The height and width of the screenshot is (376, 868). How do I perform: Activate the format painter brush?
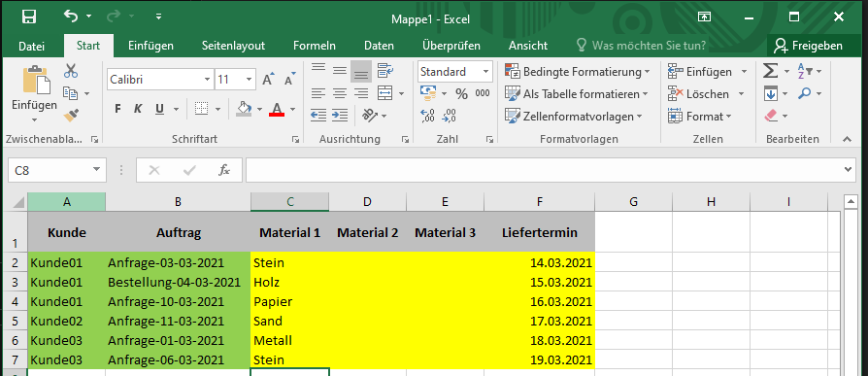pyautogui.click(x=71, y=115)
